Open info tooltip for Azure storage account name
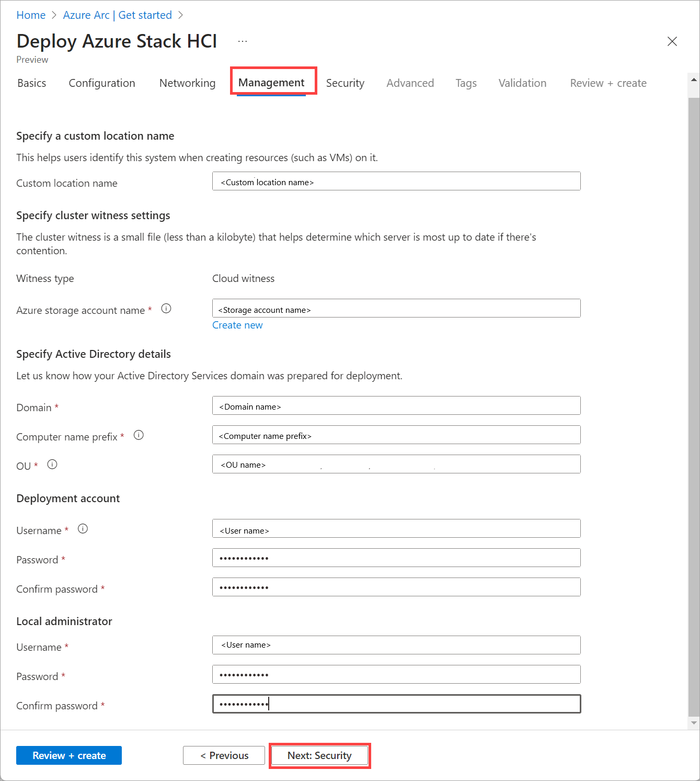Viewport: 700px width, 781px height. point(166,309)
